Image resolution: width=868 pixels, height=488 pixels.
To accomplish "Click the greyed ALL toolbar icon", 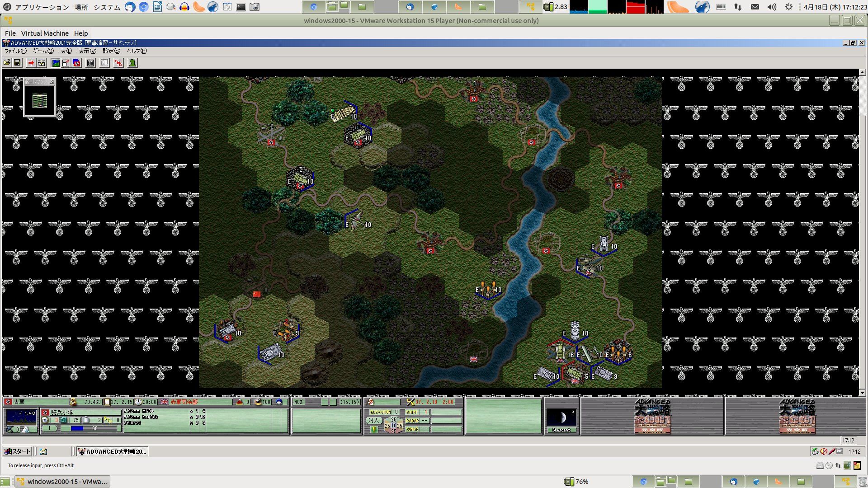I will 104,63.
